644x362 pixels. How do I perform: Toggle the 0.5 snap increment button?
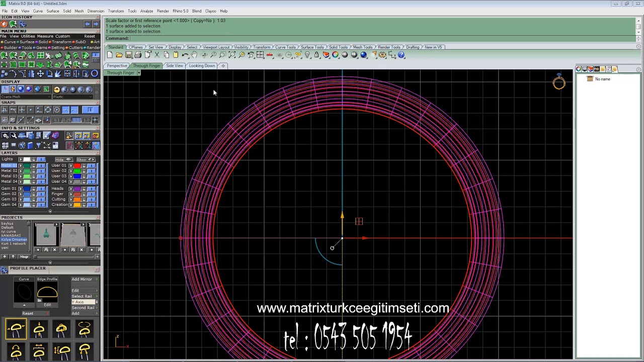[76, 120]
